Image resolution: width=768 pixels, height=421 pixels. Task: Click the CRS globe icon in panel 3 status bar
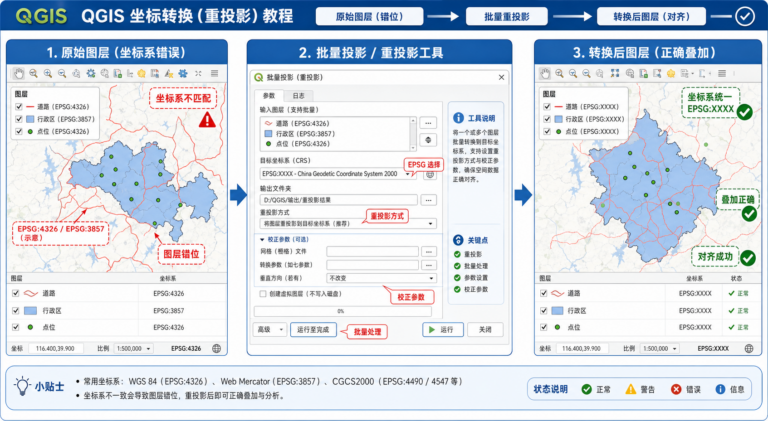tap(749, 349)
